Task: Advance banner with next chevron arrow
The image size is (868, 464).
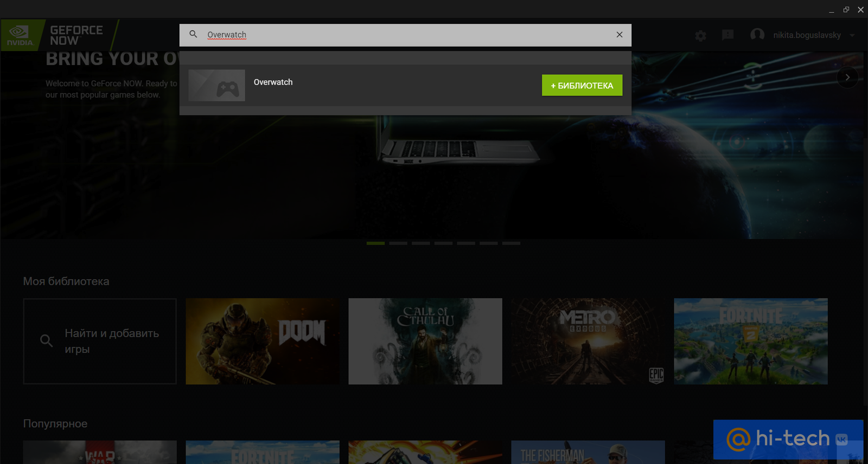Action: [x=847, y=78]
